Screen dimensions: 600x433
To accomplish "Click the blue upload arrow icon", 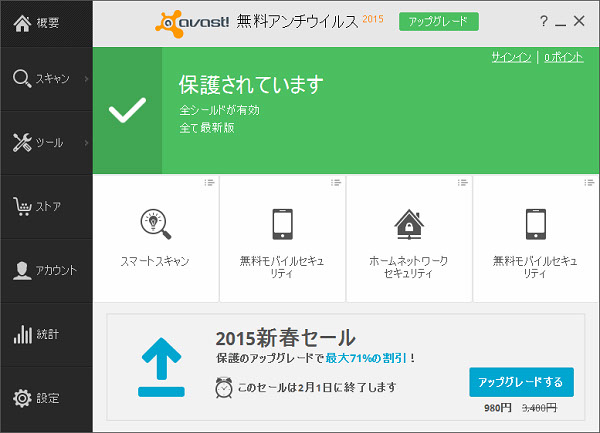I will pyautogui.click(x=161, y=367).
